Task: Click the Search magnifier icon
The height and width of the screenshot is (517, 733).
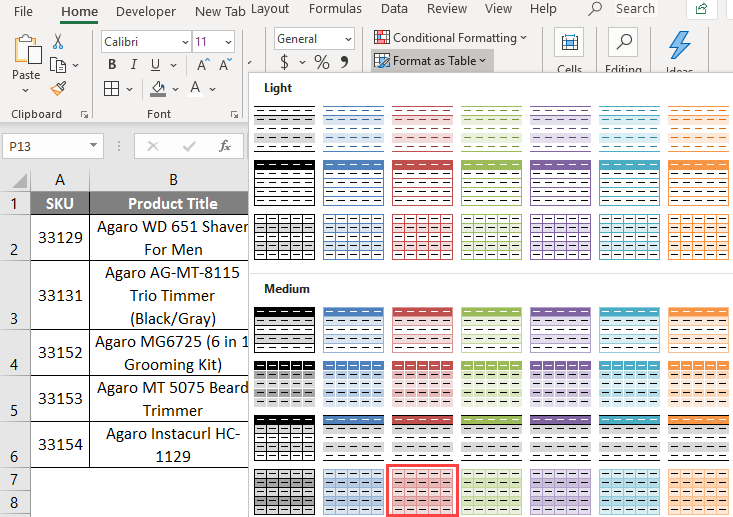Action: pyautogui.click(x=595, y=8)
